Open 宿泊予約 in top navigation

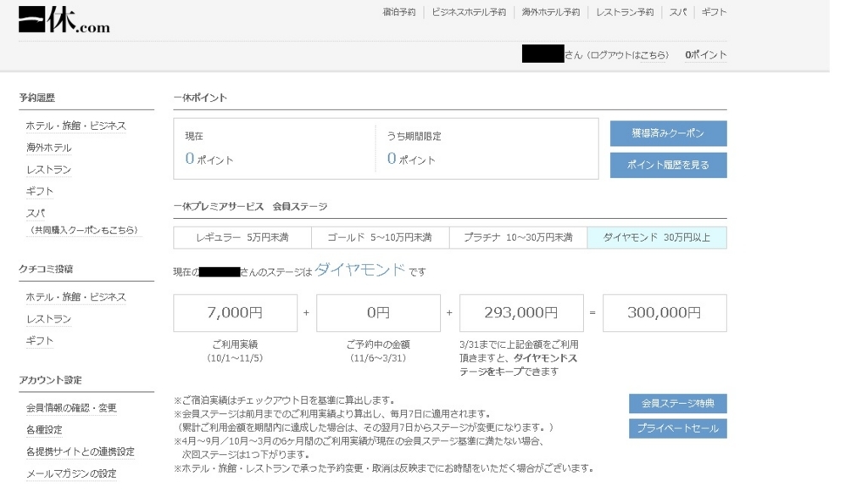coord(399,12)
